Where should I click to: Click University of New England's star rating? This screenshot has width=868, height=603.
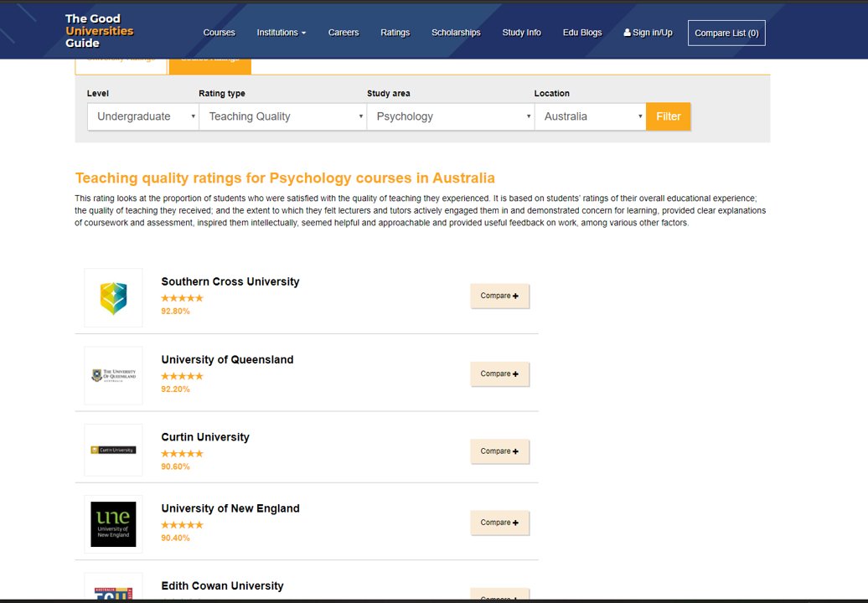point(182,525)
